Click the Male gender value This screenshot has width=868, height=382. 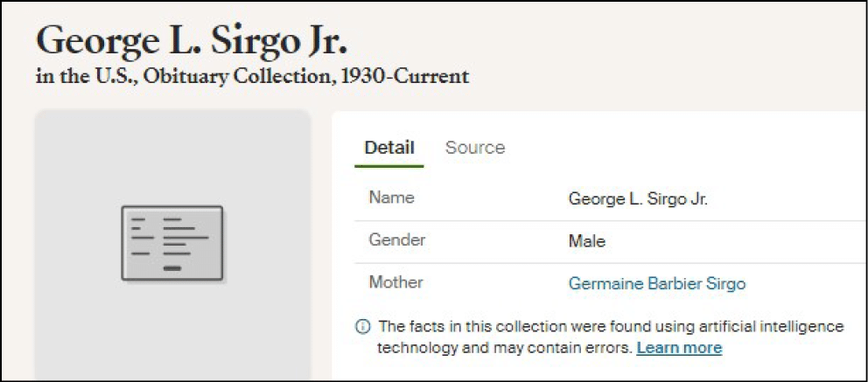pyautogui.click(x=586, y=241)
